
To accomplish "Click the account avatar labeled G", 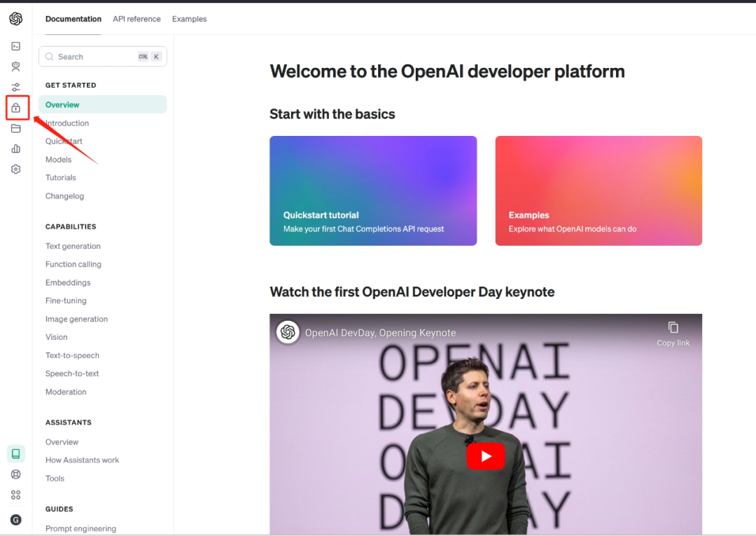I will (15, 519).
